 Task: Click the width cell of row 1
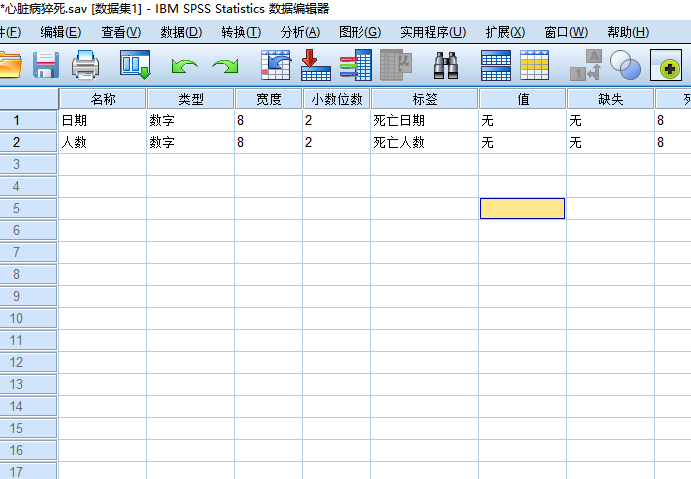[269, 120]
